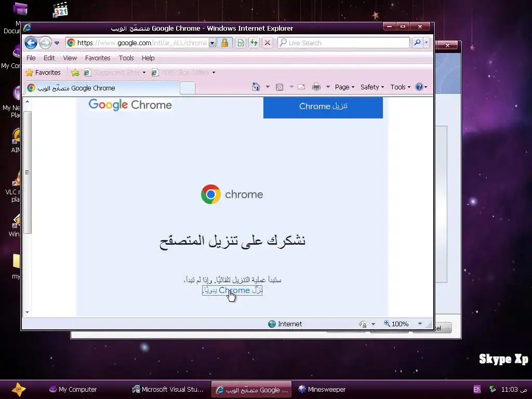Image resolution: width=532 pixels, height=399 pixels.
Task: Open the Tools command bar dropdown
Action: [401, 87]
